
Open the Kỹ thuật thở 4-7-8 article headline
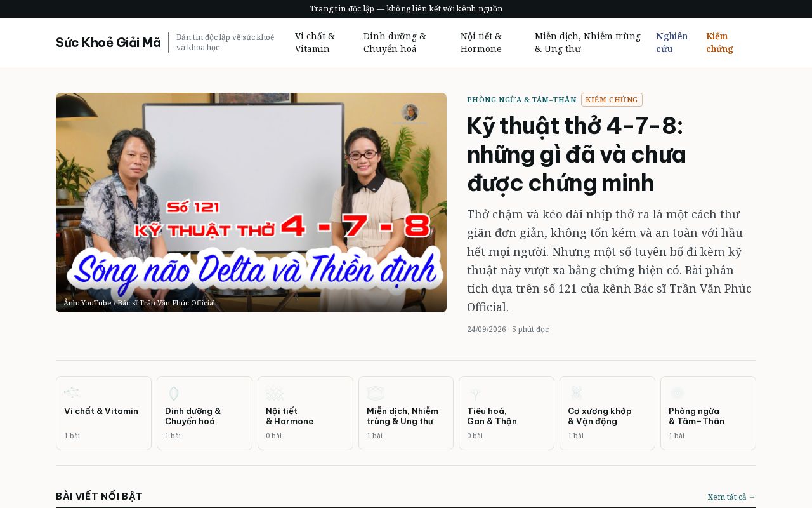click(x=576, y=154)
